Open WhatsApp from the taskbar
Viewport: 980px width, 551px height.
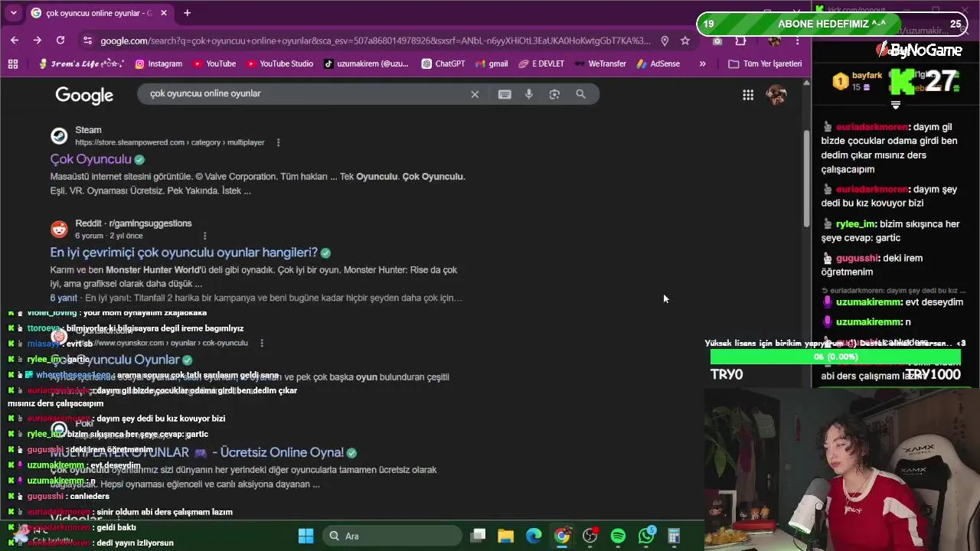[646, 536]
